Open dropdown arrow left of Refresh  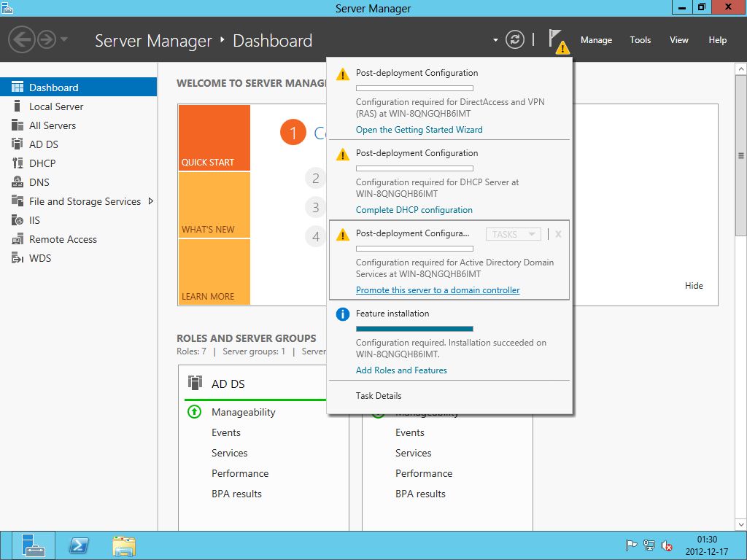(x=495, y=40)
